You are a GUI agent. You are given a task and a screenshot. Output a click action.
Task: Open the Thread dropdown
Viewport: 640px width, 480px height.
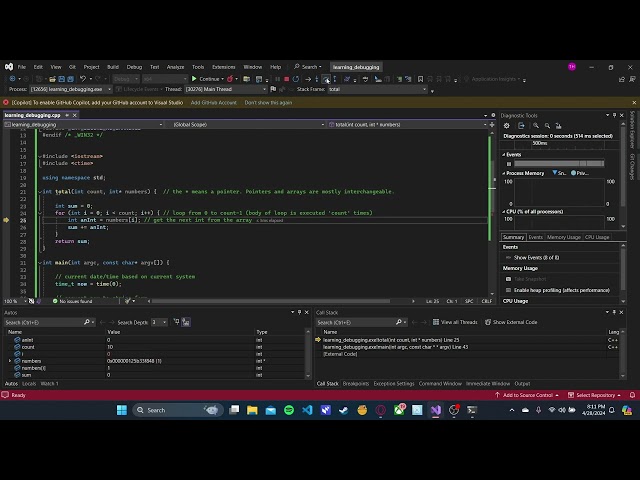pyautogui.click(x=225, y=89)
